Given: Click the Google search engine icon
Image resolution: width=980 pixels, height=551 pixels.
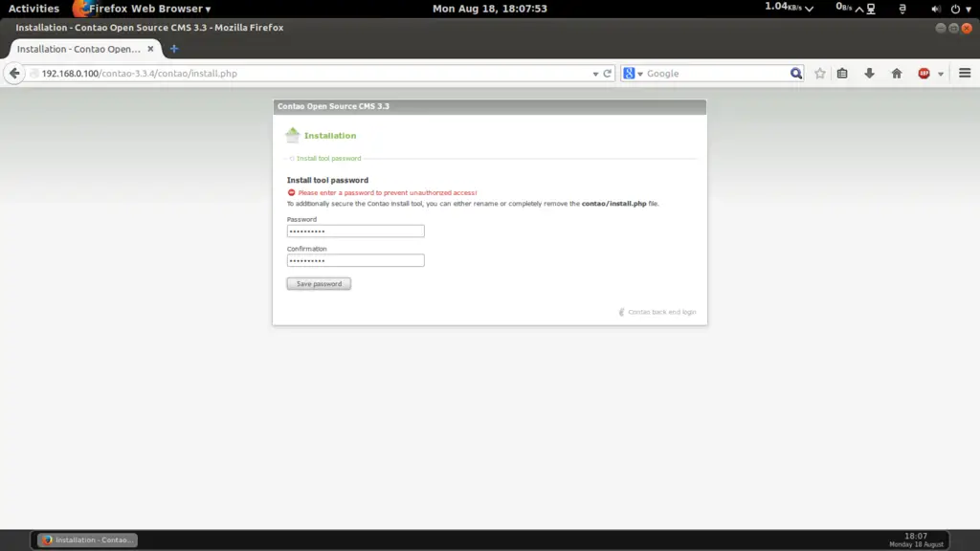Looking at the screenshot, I should click(x=630, y=73).
